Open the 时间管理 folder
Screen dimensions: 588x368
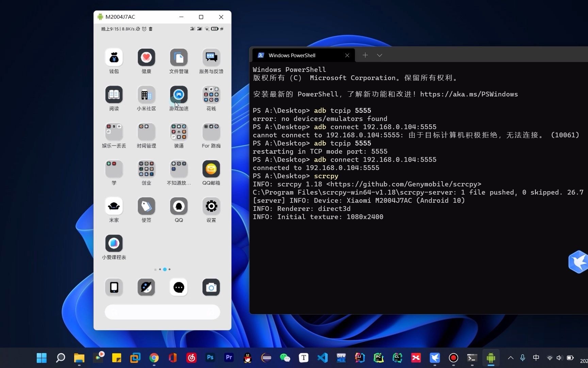click(146, 132)
